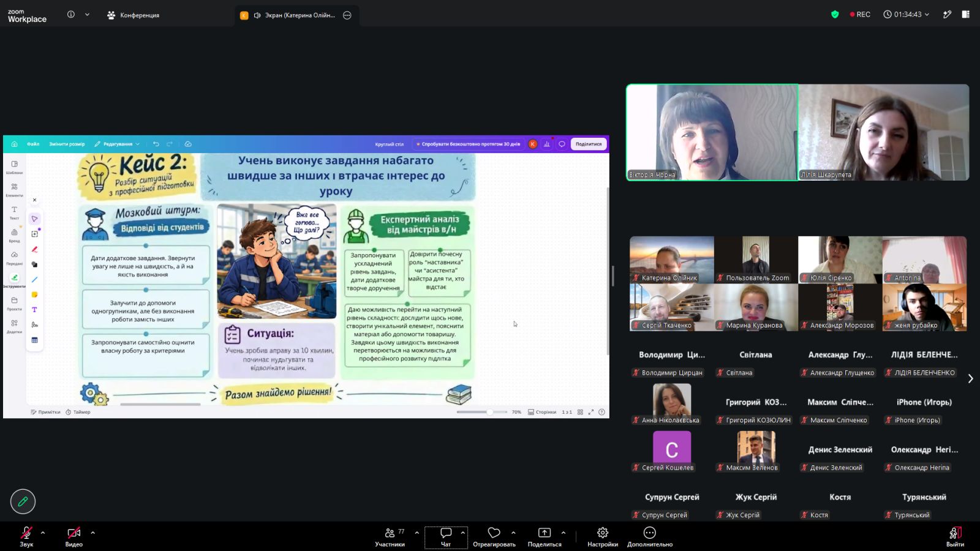Screen dimensions: 980x551
Task: Open reactions with Отреагировать
Action: point(494,536)
